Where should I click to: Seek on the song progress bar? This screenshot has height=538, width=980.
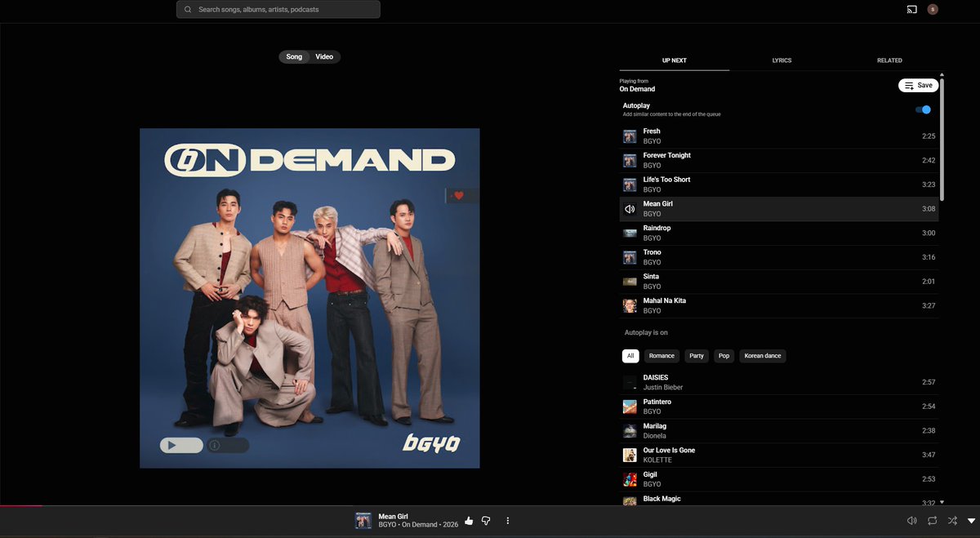(x=490, y=506)
